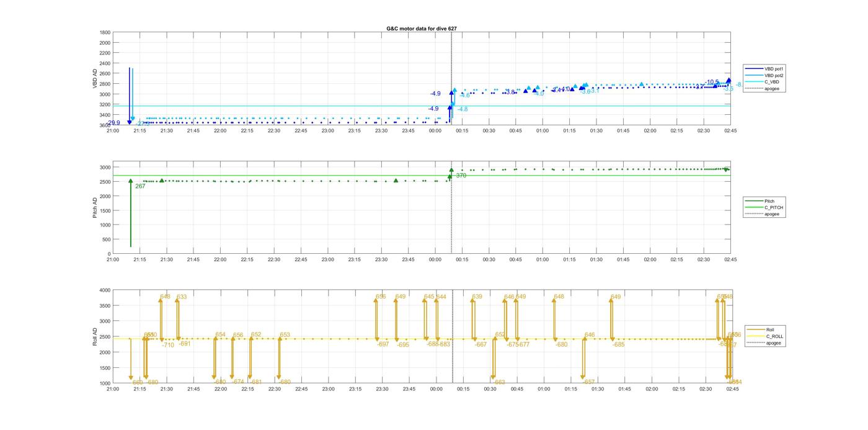This screenshot has width=868, height=430.
Task: Click the "370" pitch data label
Action: [461, 176]
